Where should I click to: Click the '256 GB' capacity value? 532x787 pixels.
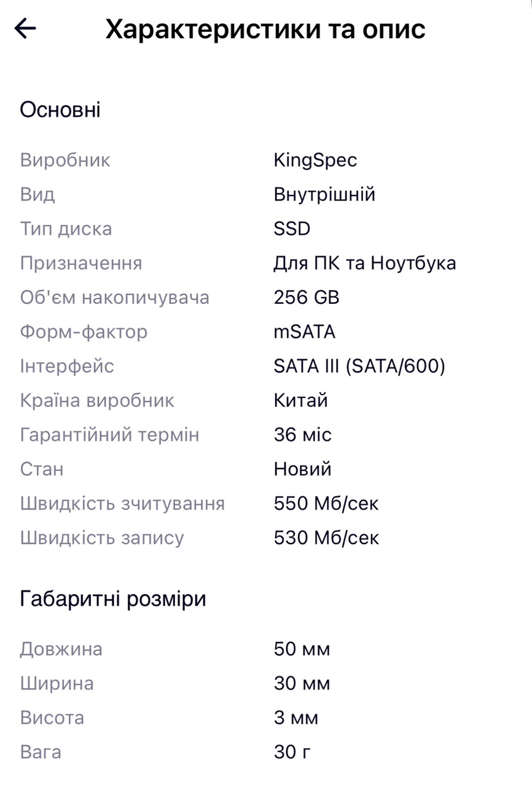[307, 298]
